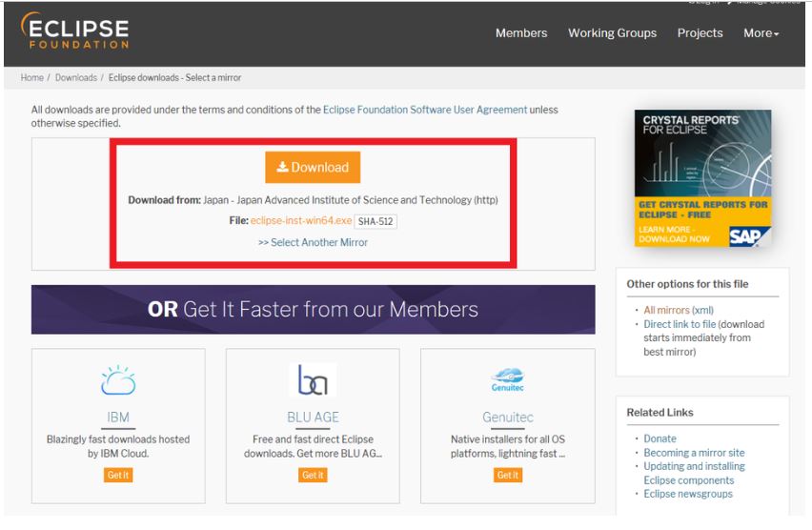Open the Crystal Reports SAP advertisement
812x530 pixels.
tap(702, 178)
